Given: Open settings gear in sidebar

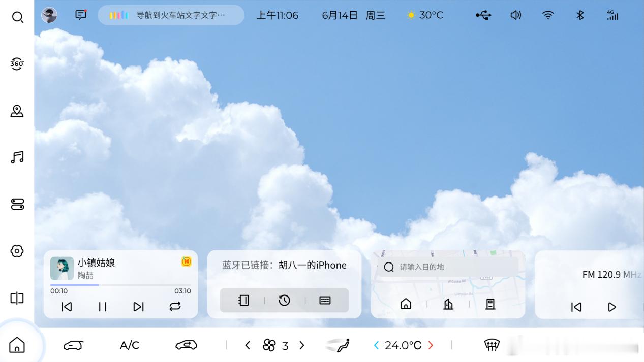Looking at the screenshot, I should click(x=17, y=251).
